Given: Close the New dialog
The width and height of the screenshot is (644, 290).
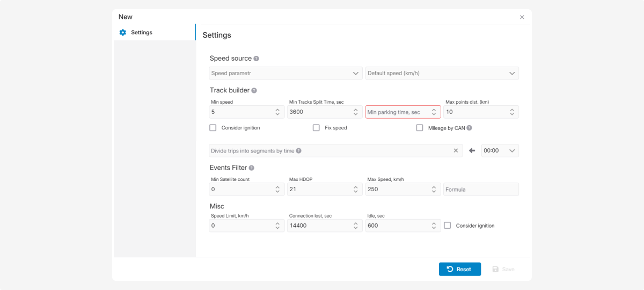Looking at the screenshot, I should coord(522,17).
